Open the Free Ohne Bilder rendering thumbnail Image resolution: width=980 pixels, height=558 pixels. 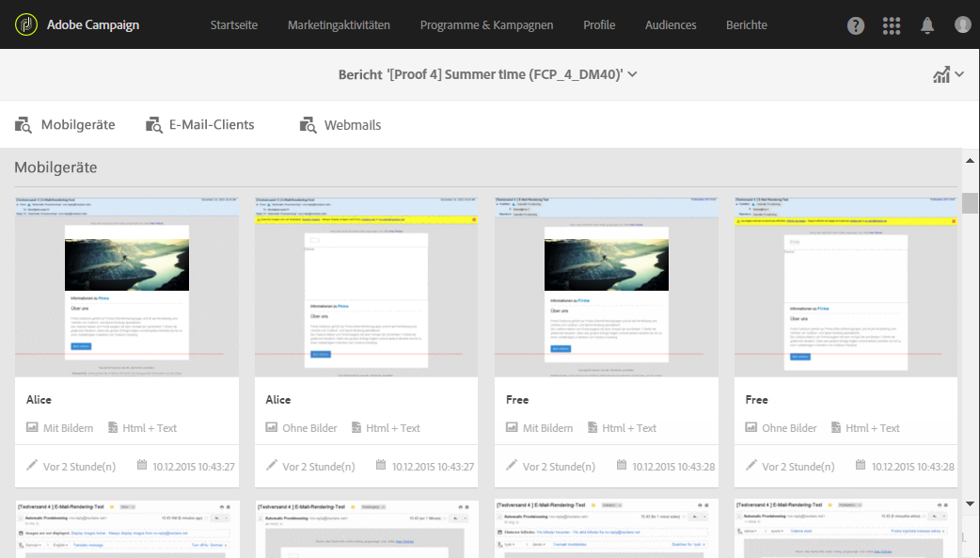pyautogui.click(x=846, y=286)
